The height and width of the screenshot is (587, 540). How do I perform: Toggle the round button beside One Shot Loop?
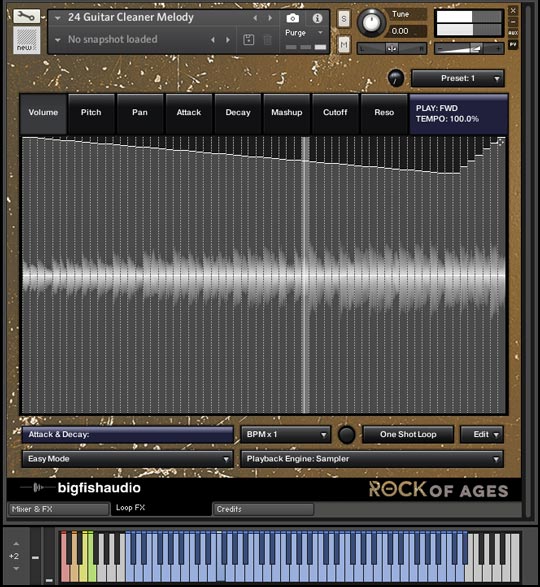point(346,435)
